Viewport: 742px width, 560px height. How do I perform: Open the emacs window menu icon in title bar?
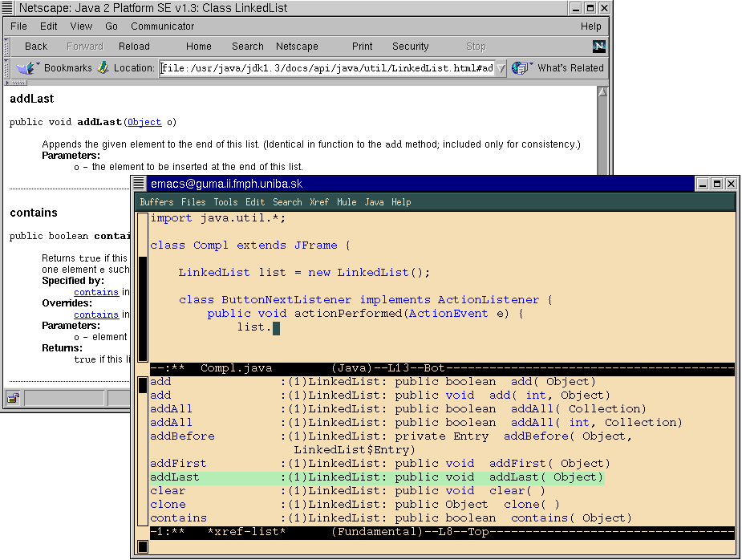pyautogui.click(x=139, y=184)
